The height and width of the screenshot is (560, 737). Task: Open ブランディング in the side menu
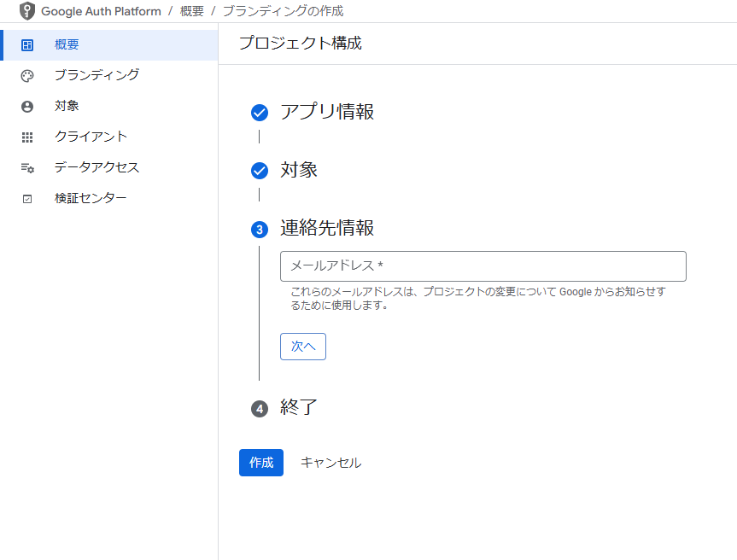tap(97, 75)
